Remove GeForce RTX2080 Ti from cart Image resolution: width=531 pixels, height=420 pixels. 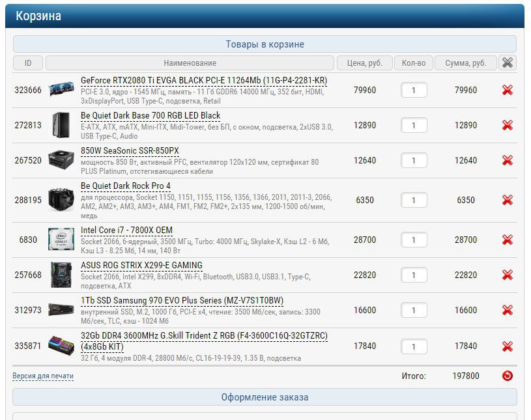508,90
